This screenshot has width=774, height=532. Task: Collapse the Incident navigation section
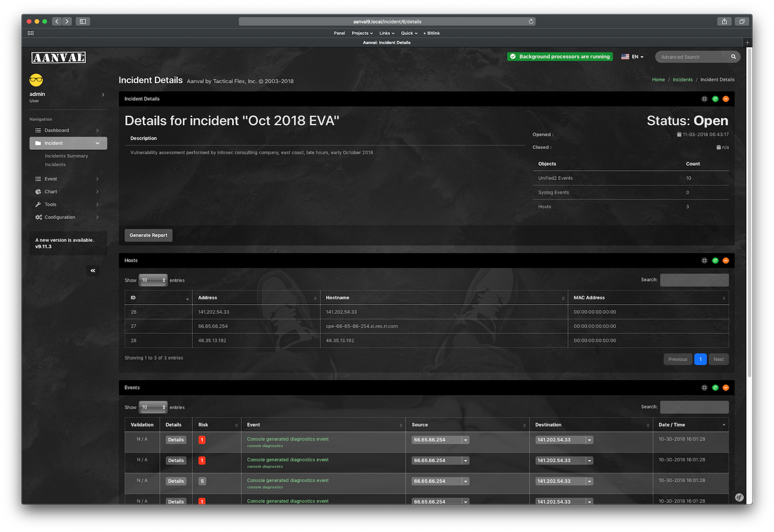[68, 143]
